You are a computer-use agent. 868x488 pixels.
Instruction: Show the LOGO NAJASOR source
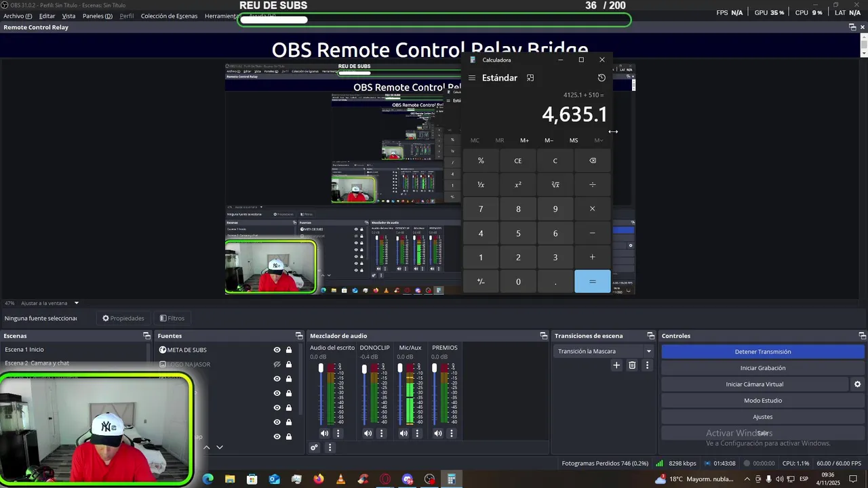(277, 364)
